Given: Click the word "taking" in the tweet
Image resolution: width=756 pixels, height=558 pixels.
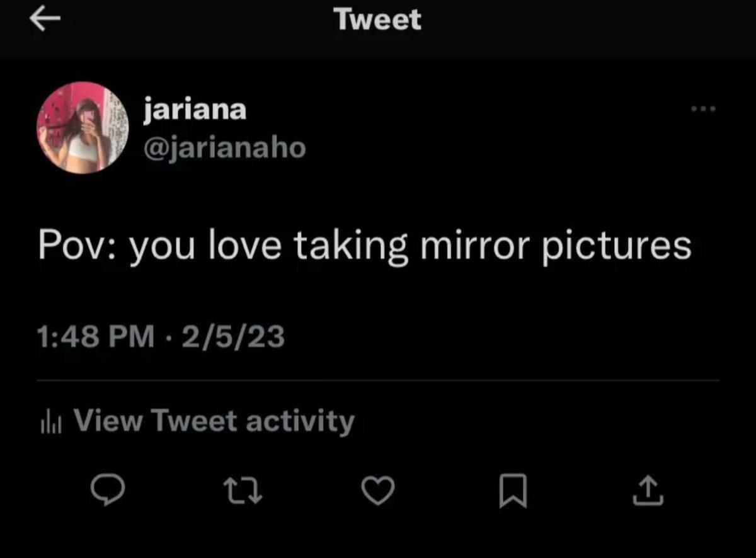Looking at the screenshot, I should click(350, 246).
